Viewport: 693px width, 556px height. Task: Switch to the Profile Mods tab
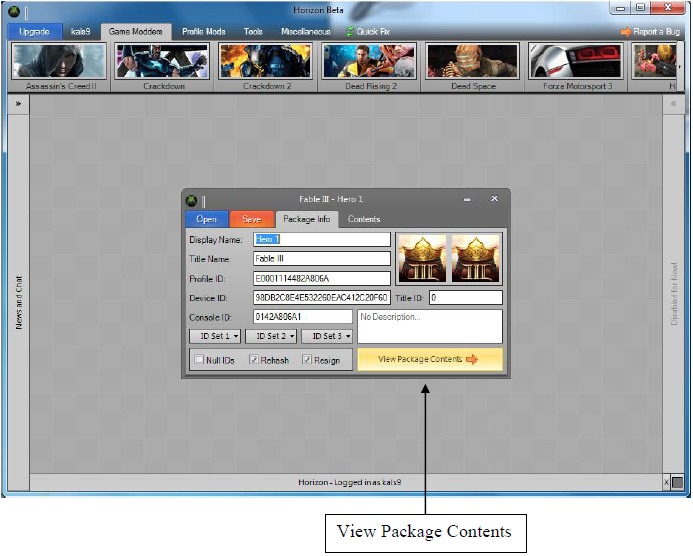(203, 32)
